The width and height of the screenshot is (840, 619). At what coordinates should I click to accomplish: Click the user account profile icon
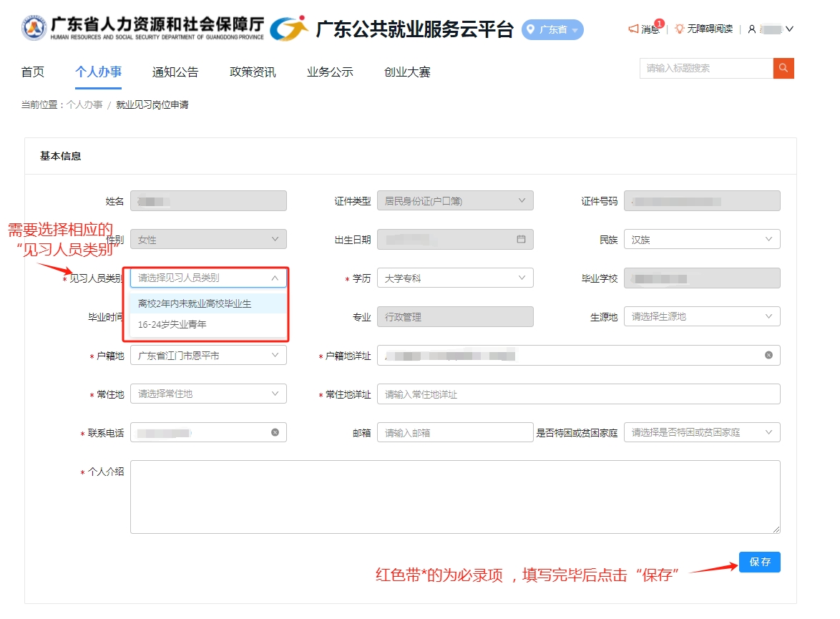tap(752, 29)
